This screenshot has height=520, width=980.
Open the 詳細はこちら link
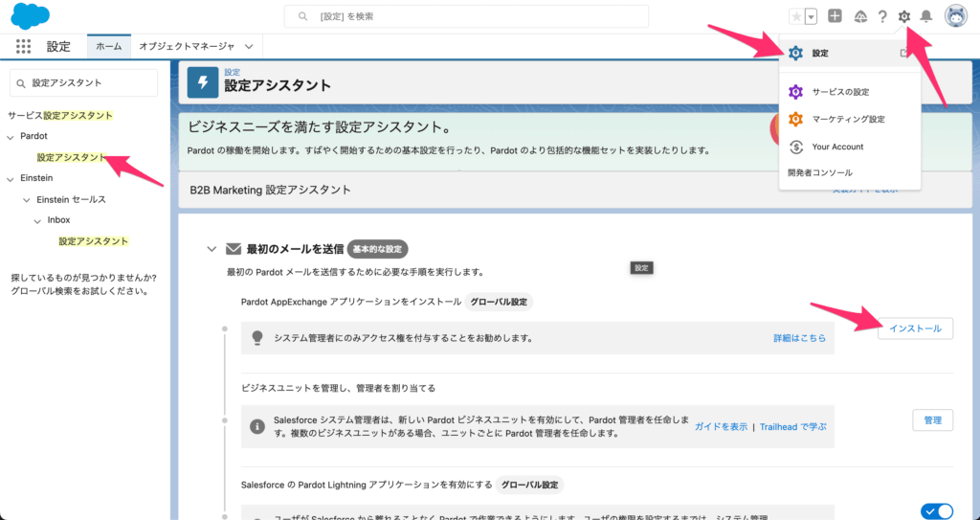799,338
